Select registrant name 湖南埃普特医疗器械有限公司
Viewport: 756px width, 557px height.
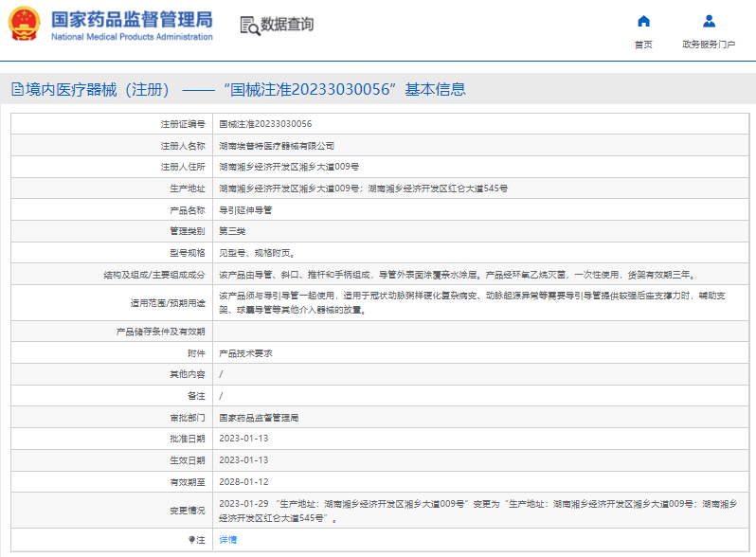coord(277,146)
